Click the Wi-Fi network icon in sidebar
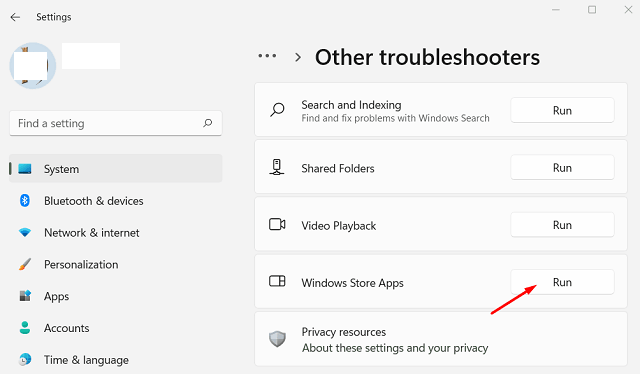640x374 pixels. point(25,233)
